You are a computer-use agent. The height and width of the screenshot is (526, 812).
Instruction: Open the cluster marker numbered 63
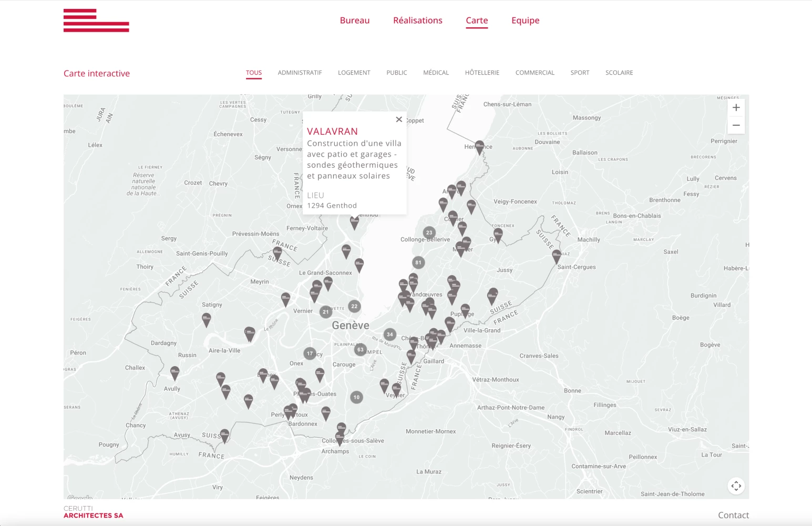point(360,349)
